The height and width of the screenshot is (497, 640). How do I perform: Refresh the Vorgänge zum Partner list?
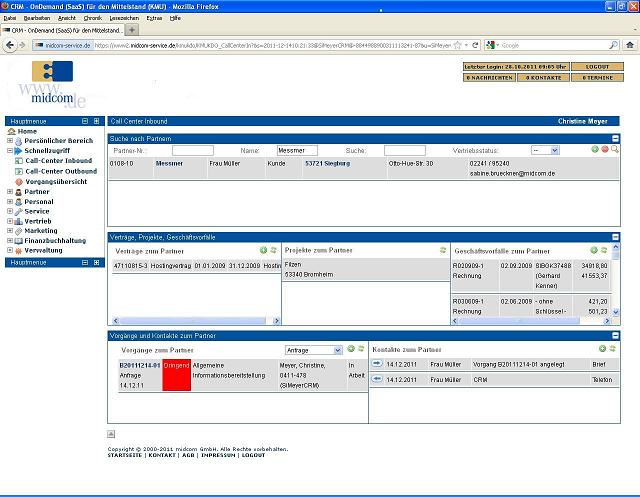361,348
